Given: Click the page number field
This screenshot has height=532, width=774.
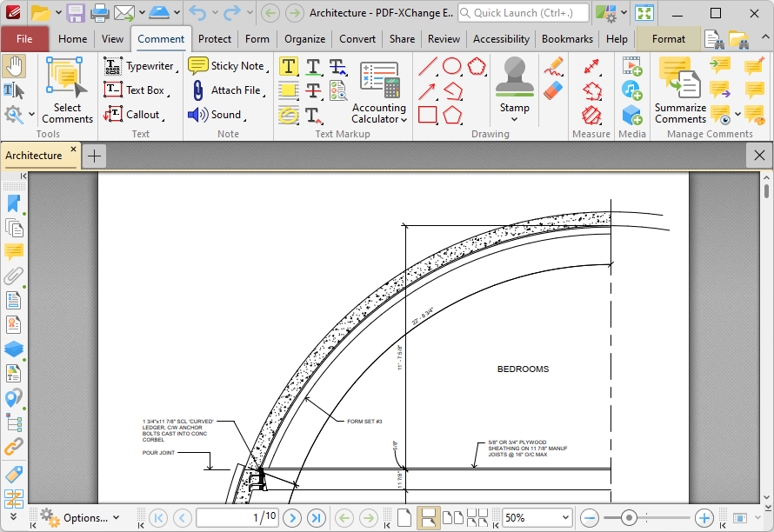Looking at the screenshot, I should [237, 518].
